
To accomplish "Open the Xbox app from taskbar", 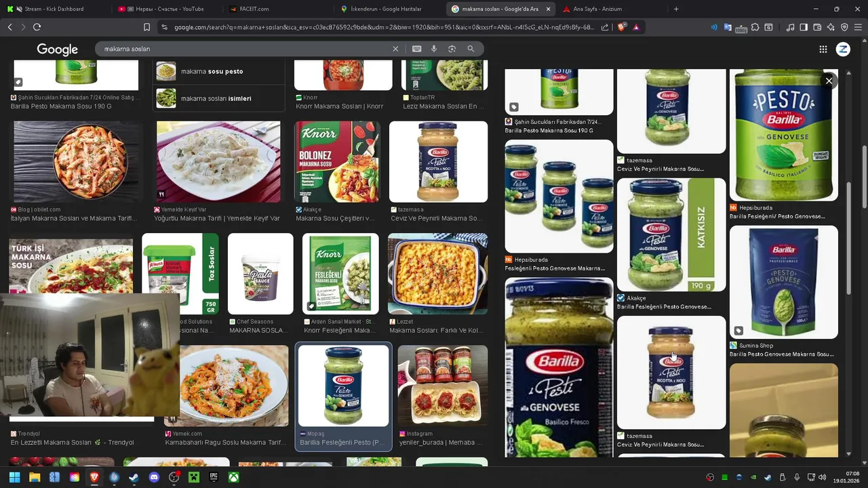I will [x=233, y=477].
